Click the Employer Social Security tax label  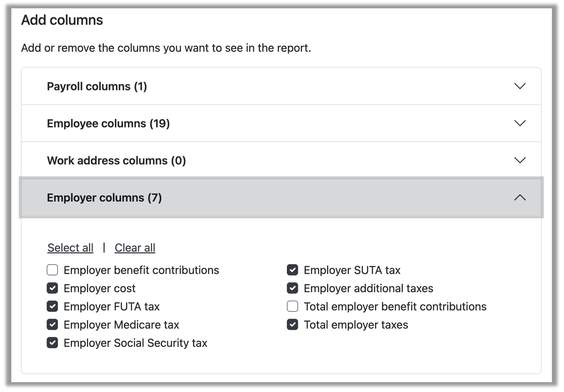click(x=136, y=343)
